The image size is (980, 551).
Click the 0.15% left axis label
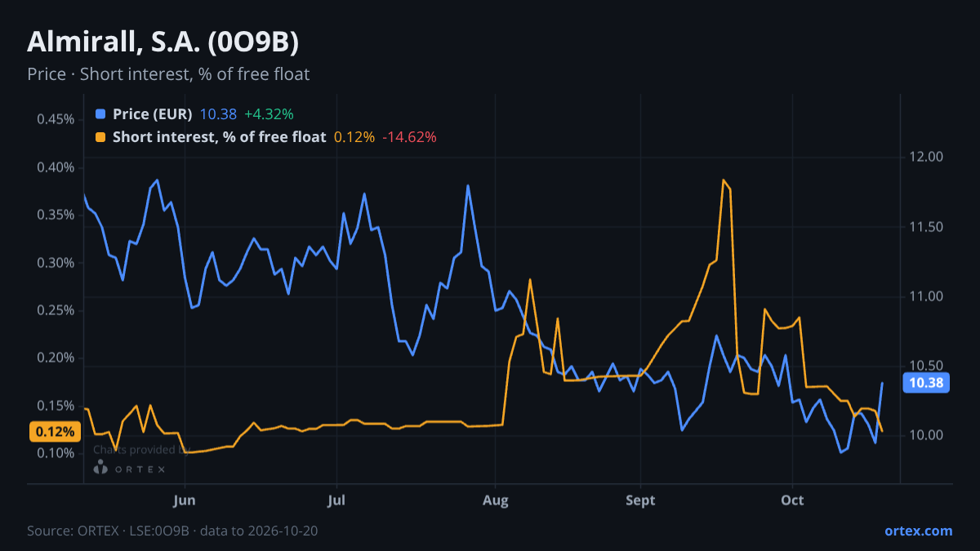[56, 406]
